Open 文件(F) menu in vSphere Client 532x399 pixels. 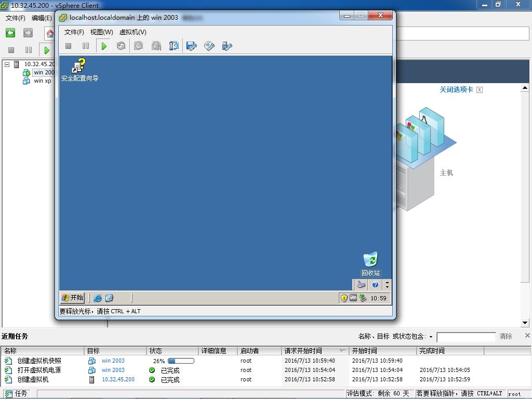click(x=15, y=18)
